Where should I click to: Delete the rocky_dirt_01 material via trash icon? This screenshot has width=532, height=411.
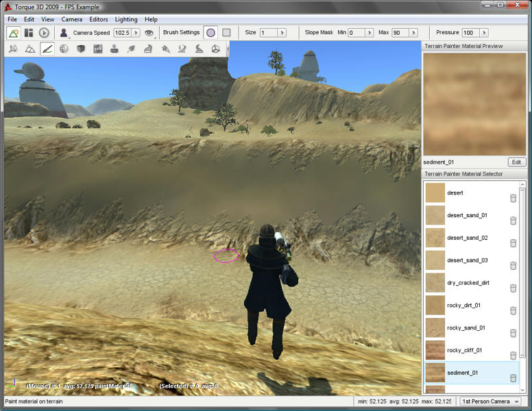(x=512, y=311)
